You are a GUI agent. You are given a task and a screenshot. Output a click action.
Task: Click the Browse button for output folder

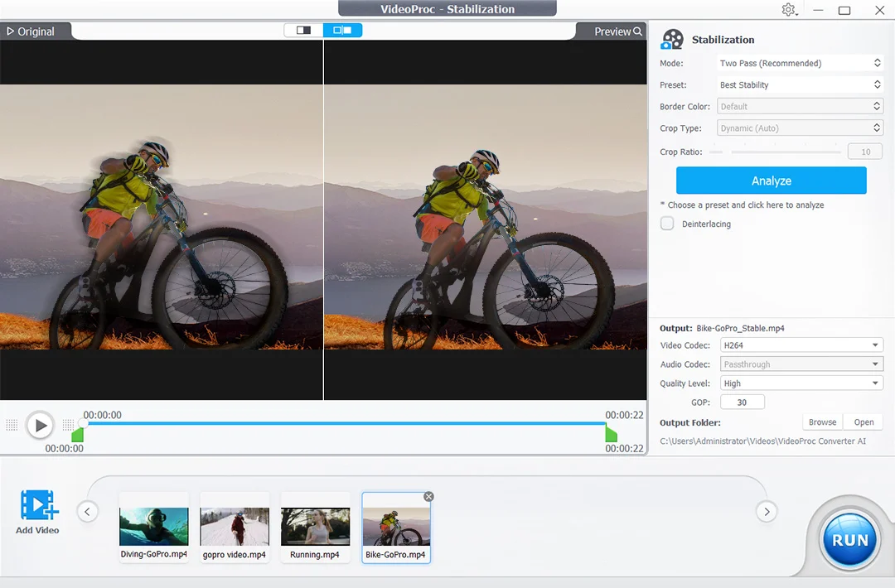[821, 422]
